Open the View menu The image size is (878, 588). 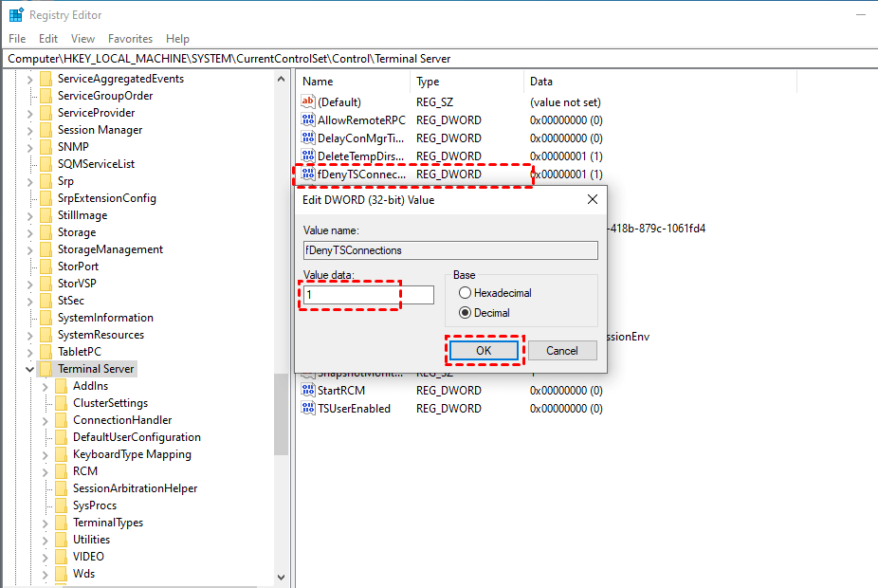click(82, 39)
